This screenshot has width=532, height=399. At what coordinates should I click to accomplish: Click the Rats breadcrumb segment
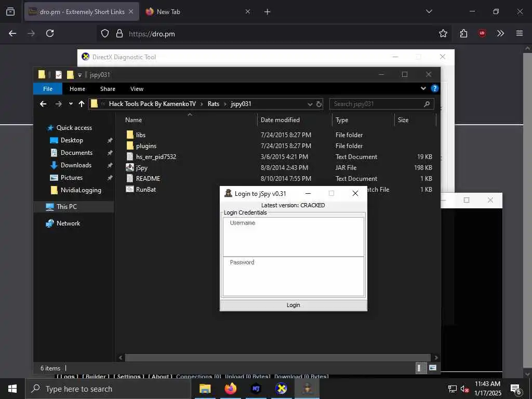tap(214, 104)
